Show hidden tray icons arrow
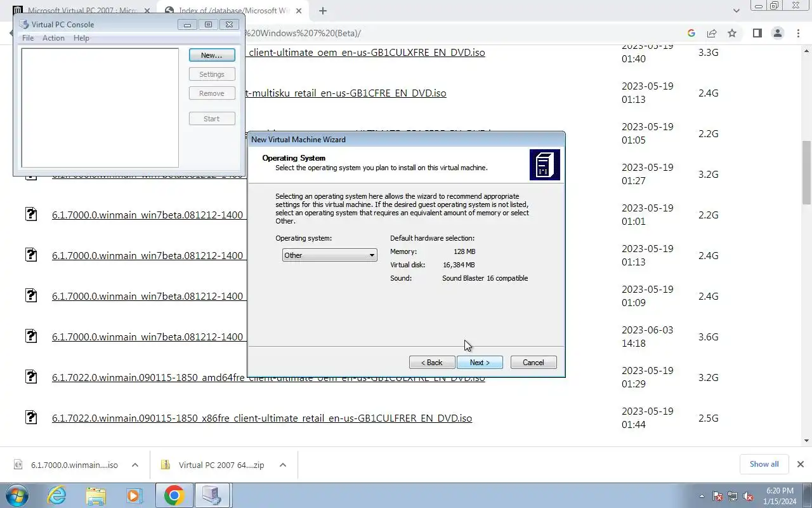Screen dimensions: 812x508 702,496
